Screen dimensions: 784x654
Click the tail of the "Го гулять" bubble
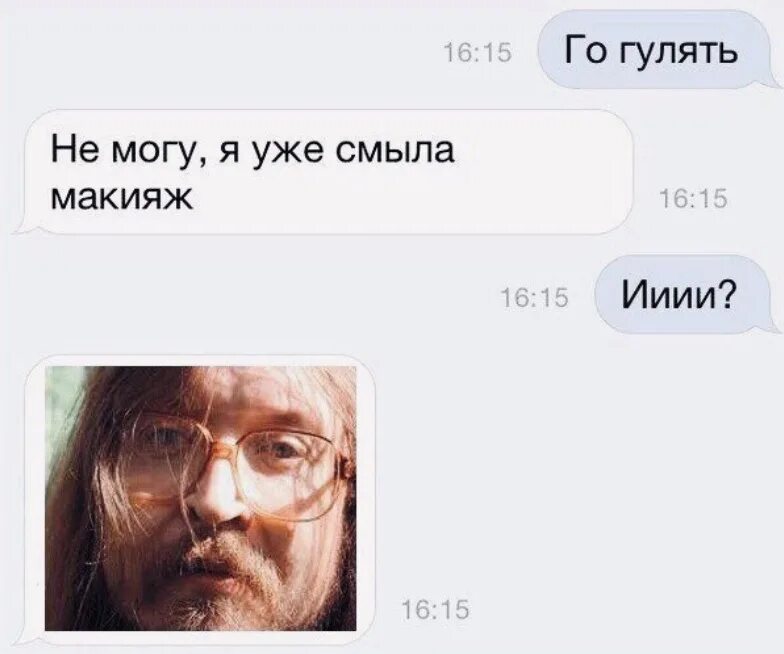(772, 82)
